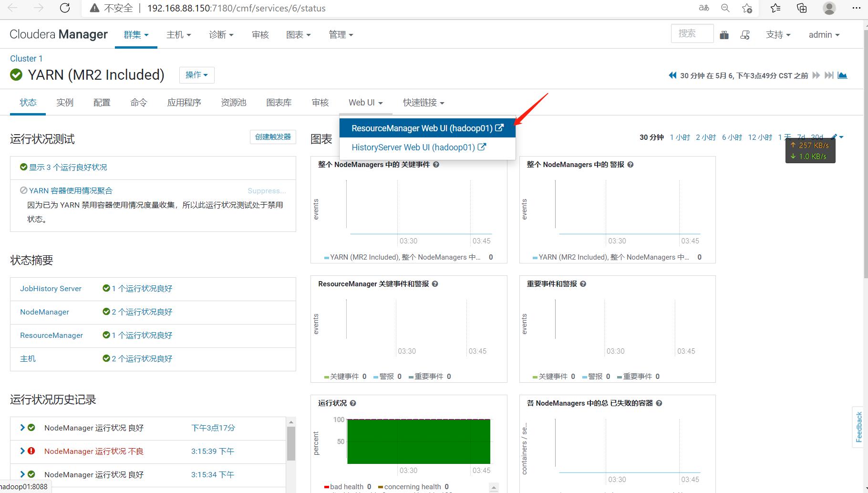Viewport: 868px width, 493px height.
Task: Open the browser favorites list
Action: [775, 8]
